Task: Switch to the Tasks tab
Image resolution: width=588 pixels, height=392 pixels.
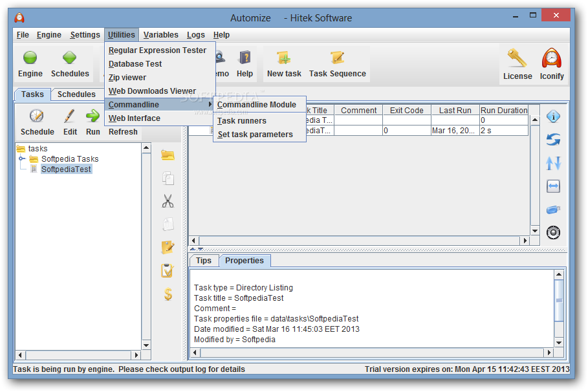Action: (32, 94)
